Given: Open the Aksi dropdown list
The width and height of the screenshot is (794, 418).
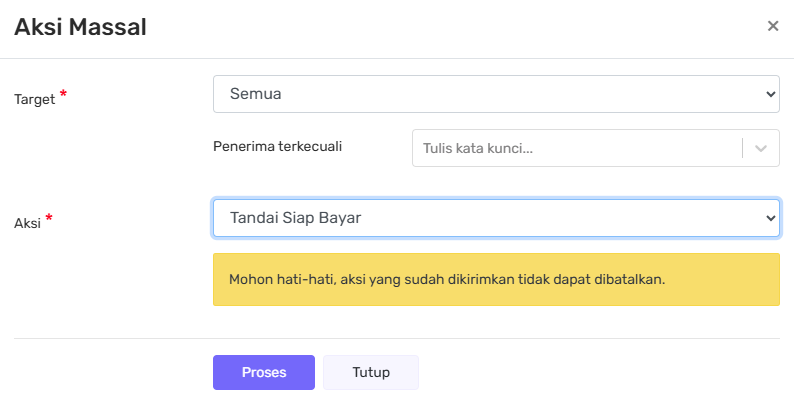Looking at the screenshot, I should (495, 217).
